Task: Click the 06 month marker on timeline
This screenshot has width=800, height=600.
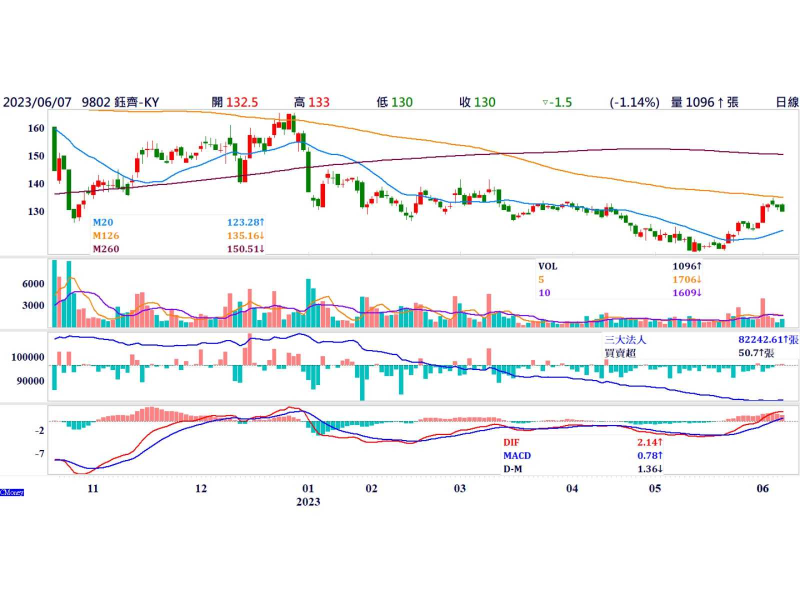Action: pyautogui.click(x=763, y=489)
